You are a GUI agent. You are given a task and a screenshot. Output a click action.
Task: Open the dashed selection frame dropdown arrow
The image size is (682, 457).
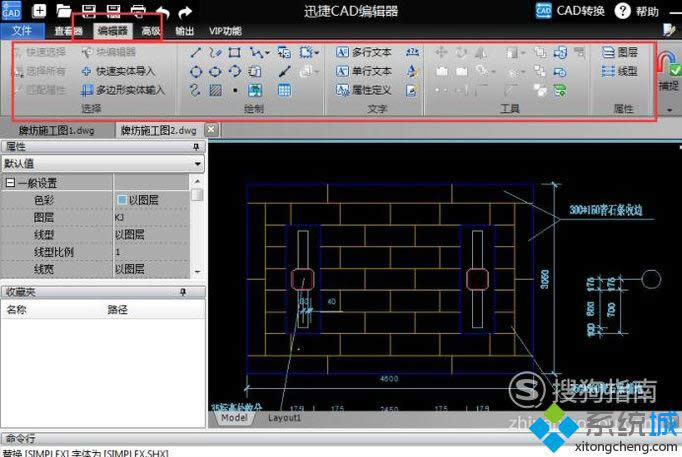[317, 53]
